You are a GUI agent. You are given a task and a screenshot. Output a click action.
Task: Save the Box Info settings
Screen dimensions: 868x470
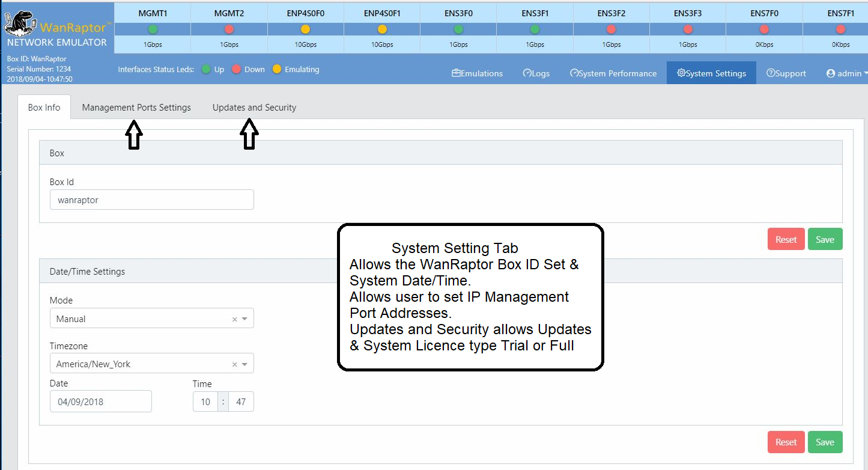click(x=825, y=239)
